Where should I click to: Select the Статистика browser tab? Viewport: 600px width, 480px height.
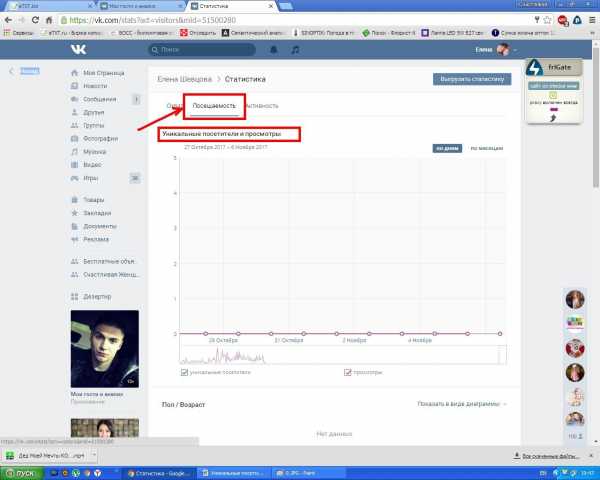(230, 6)
